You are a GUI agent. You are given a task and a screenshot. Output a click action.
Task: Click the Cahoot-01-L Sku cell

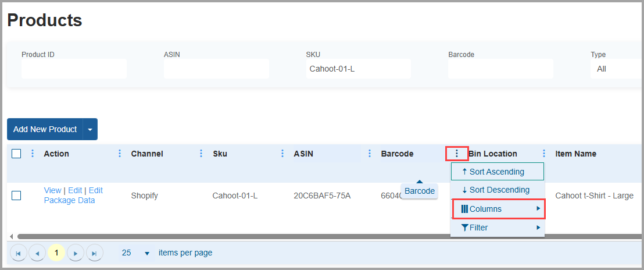pos(235,196)
